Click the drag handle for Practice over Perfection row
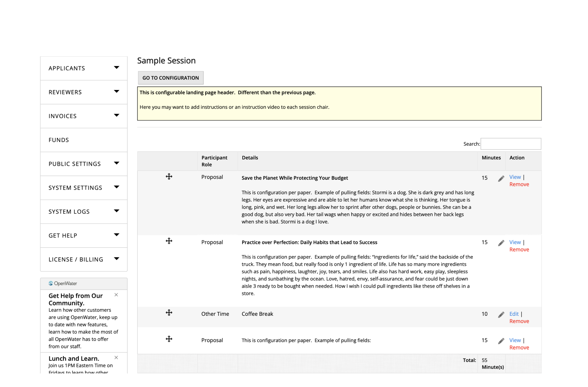 (x=169, y=241)
